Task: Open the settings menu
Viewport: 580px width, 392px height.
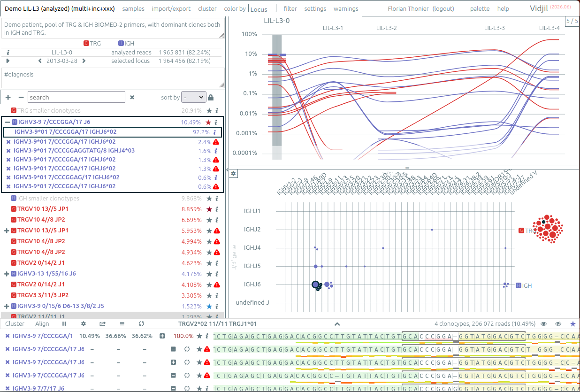Action: point(315,8)
